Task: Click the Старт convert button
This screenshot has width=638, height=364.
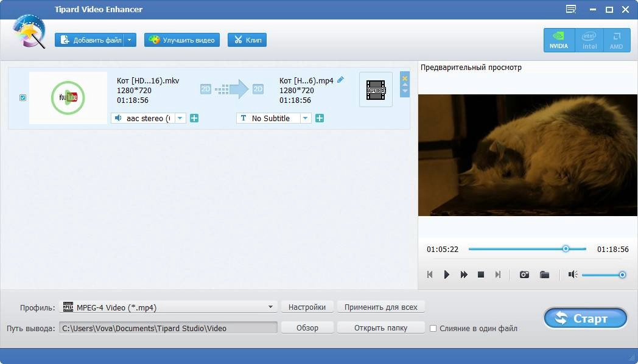Action: [586, 318]
